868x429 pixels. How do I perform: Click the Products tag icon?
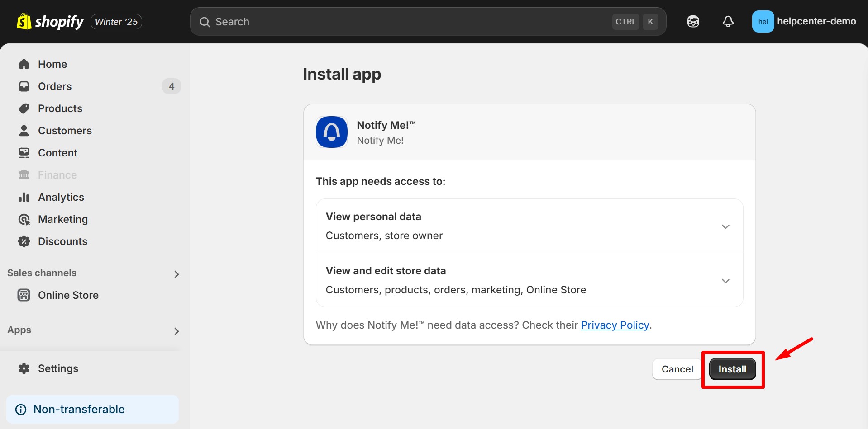24,108
